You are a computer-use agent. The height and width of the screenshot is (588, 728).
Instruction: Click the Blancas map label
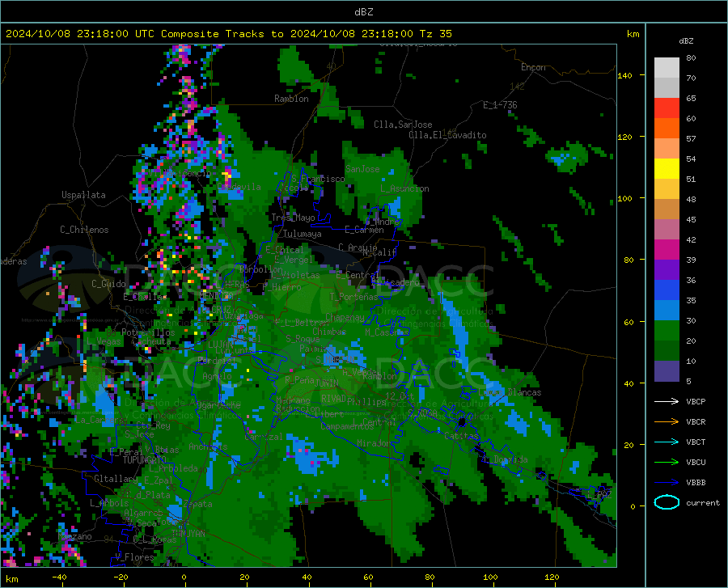pos(524,392)
